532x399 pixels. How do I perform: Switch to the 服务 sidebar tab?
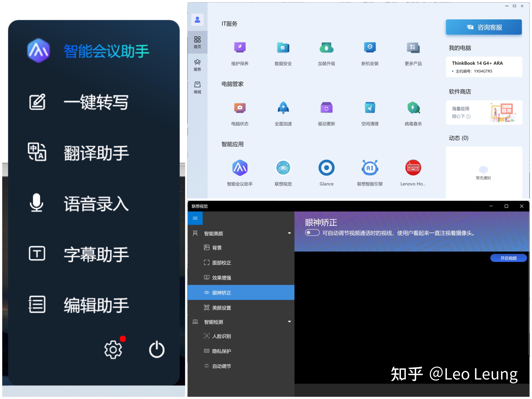[197, 65]
